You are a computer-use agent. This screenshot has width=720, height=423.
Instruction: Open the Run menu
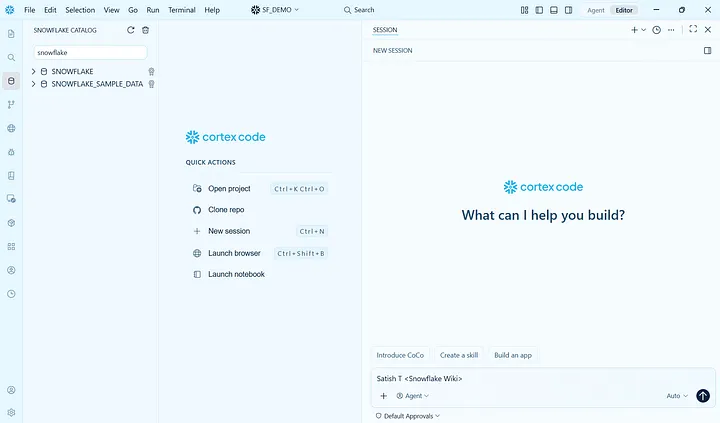152,10
